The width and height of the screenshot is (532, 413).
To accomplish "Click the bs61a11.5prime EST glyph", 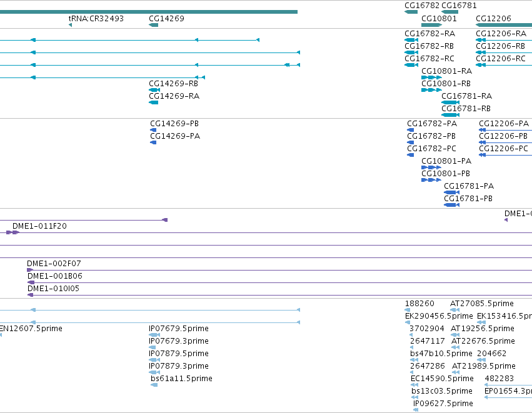I will [x=154, y=384].
